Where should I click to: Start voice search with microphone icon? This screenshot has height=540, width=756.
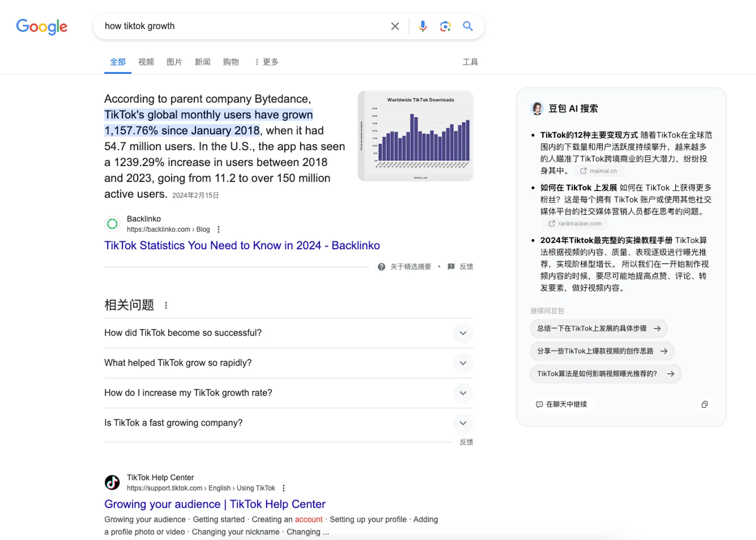tap(423, 26)
